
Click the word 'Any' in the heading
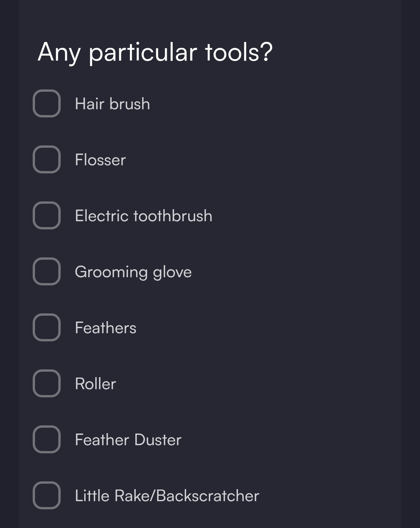[59, 53]
